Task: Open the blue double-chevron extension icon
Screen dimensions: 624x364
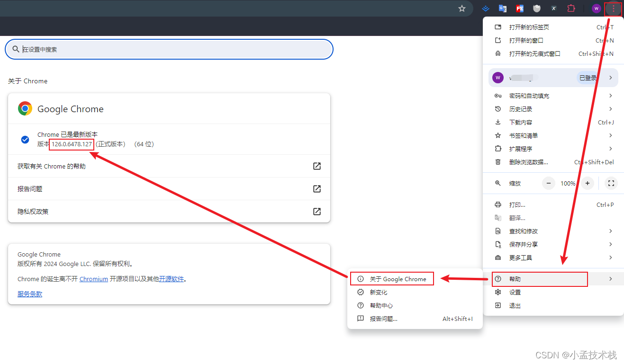Action: click(486, 9)
